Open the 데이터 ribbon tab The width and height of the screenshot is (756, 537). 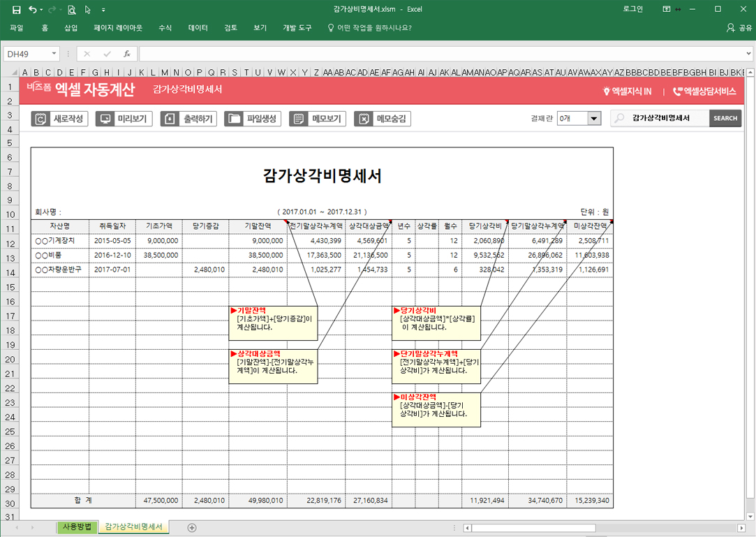tap(198, 28)
